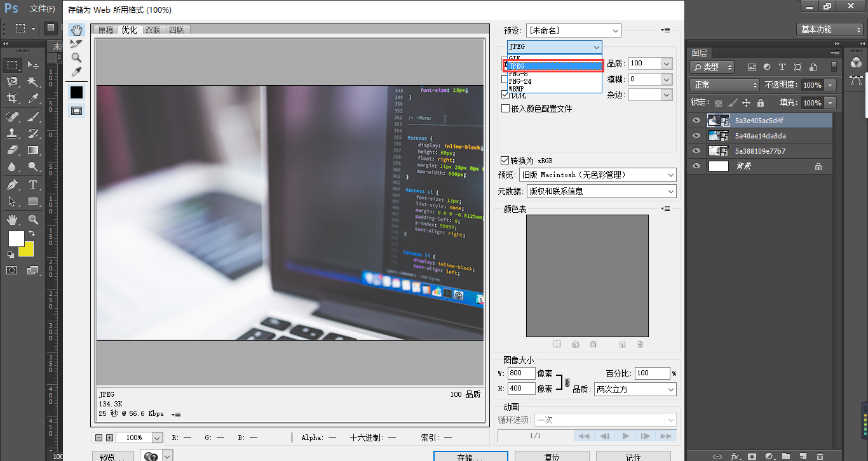Open the 元数据 metadata dropdown

tap(602, 191)
